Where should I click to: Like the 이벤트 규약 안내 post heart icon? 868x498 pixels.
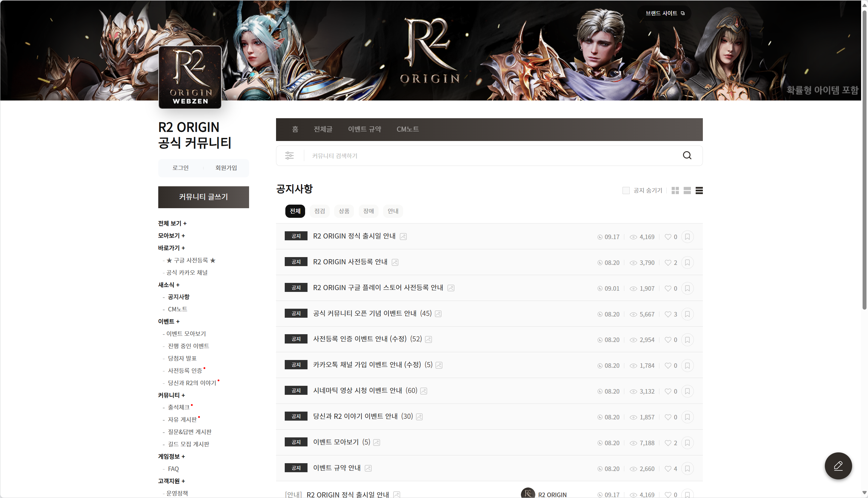[668, 469]
